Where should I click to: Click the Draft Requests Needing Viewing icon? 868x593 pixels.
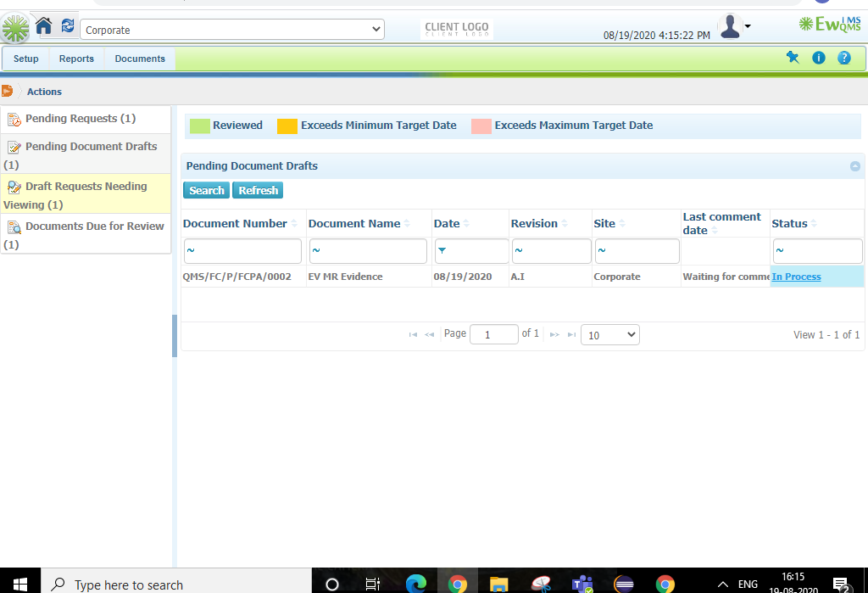14,187
